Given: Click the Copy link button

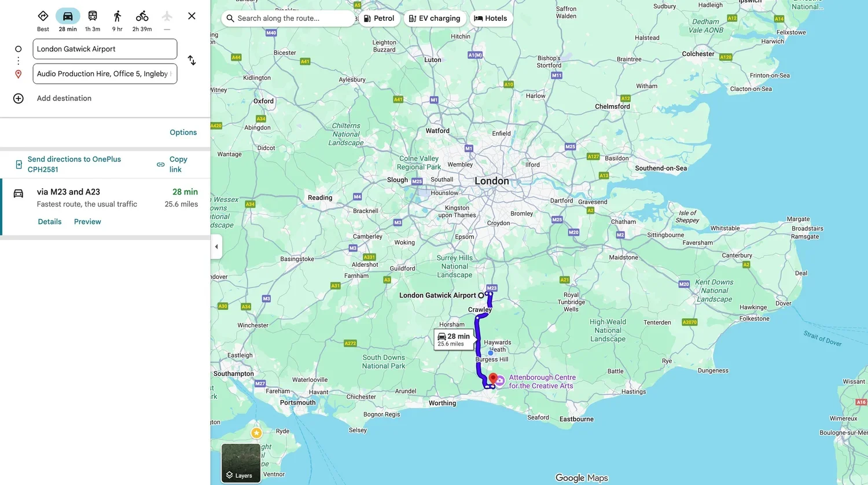Looking at the screenshot, I should [x=172, y=164].
